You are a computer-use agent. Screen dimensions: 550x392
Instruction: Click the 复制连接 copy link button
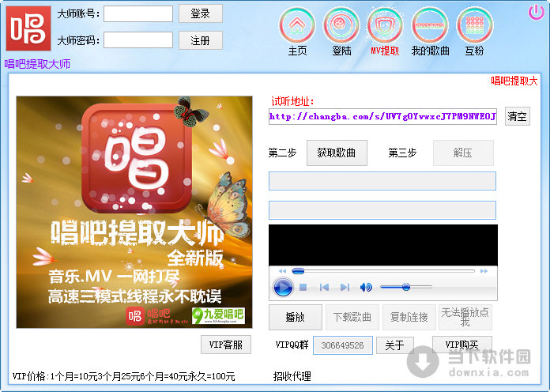[409, 317]
